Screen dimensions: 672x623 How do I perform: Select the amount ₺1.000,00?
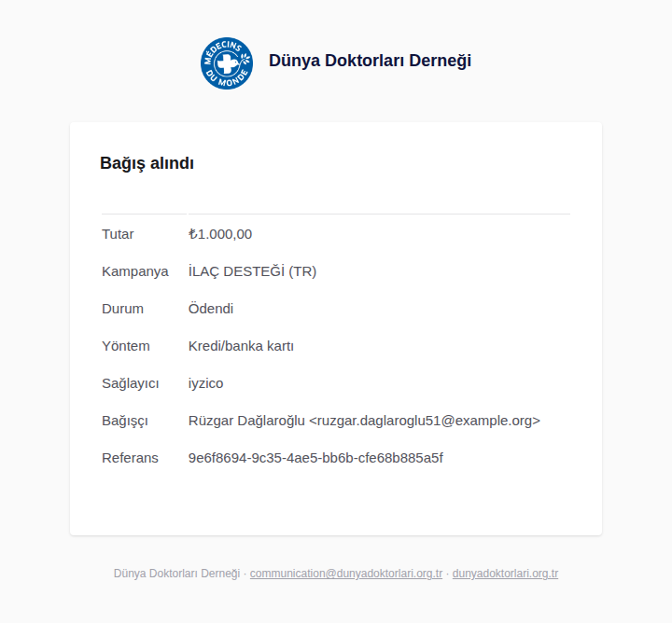pos(220,234)
